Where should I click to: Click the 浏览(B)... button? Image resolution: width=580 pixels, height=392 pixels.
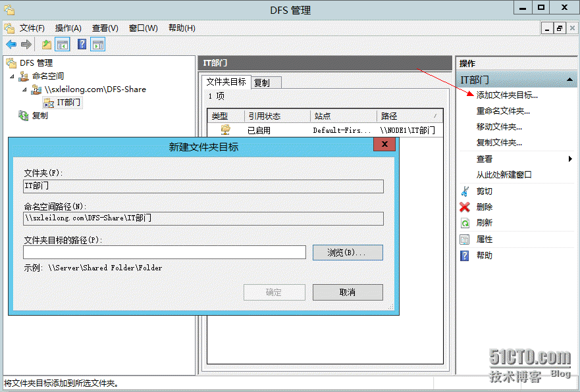point(348,253)
